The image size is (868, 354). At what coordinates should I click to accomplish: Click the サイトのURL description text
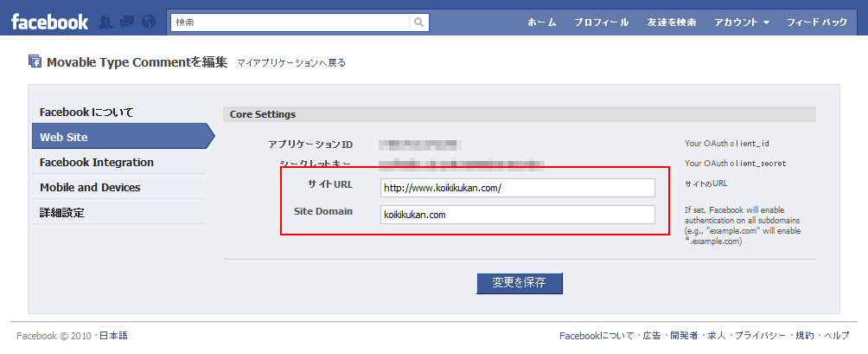click(x=705, y=183)
